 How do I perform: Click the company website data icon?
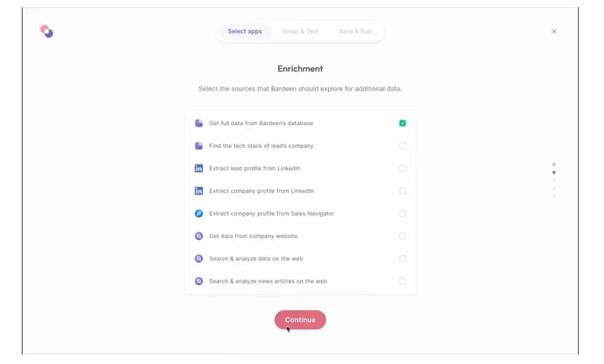[199, 235]
